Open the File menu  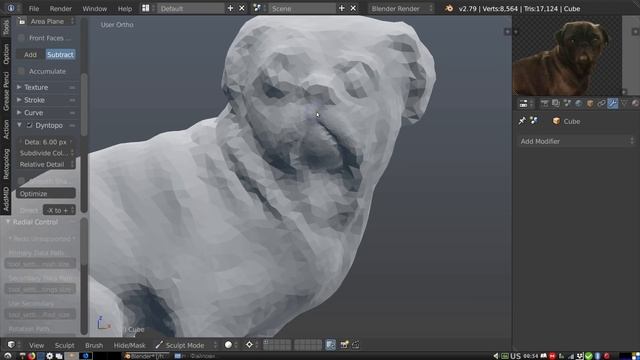click(34, 9)
